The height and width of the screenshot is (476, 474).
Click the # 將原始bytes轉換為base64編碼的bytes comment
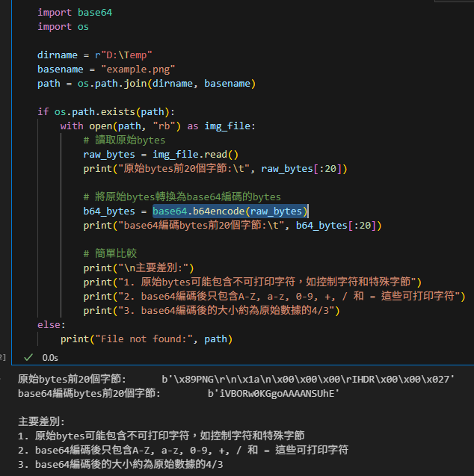(182, 197)
